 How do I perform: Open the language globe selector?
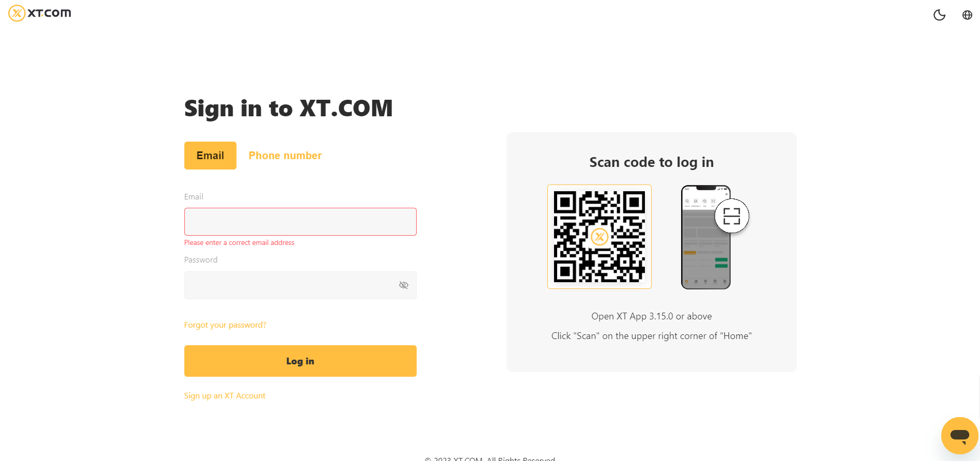[967, 15]
